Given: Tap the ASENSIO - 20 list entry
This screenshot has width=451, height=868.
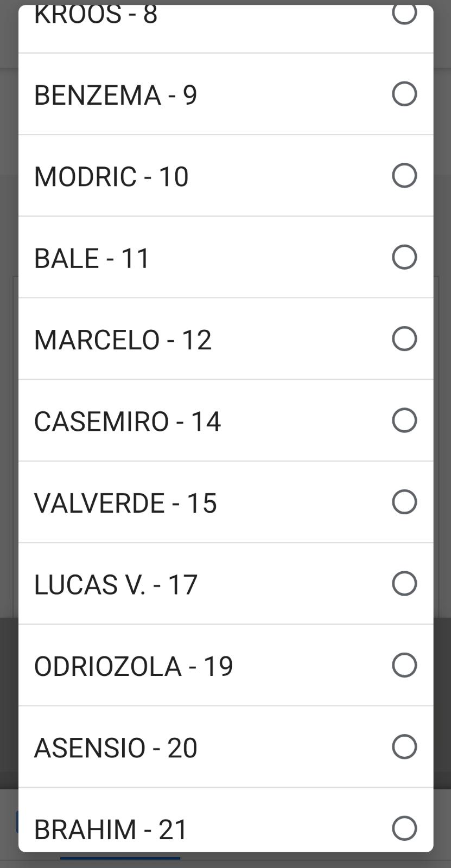Looking at the screenshot, I should (116, 748).
